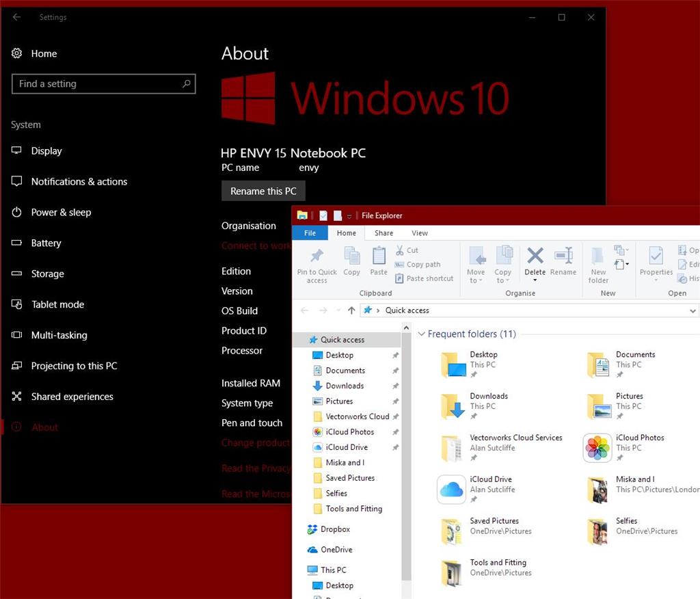Open Customize Quick Access Toolbar dropdown
This screenshot has height=599, width=700.
pos(349,216)
